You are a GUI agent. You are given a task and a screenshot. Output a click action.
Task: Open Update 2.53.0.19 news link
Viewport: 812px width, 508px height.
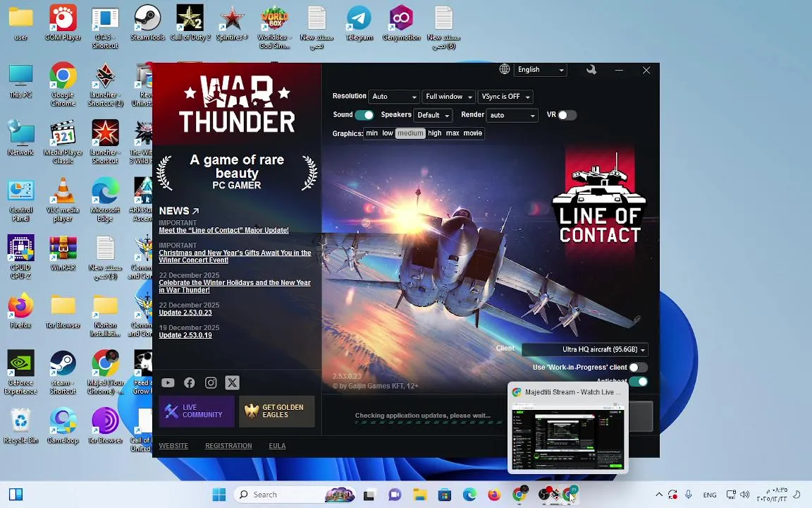[185, 335]
